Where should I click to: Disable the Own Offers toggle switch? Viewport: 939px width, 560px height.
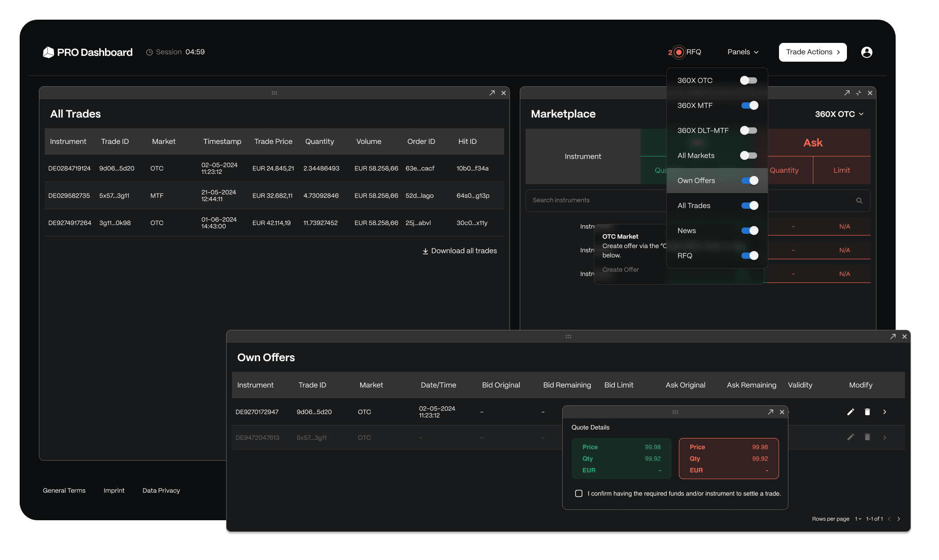click(750, 181)
